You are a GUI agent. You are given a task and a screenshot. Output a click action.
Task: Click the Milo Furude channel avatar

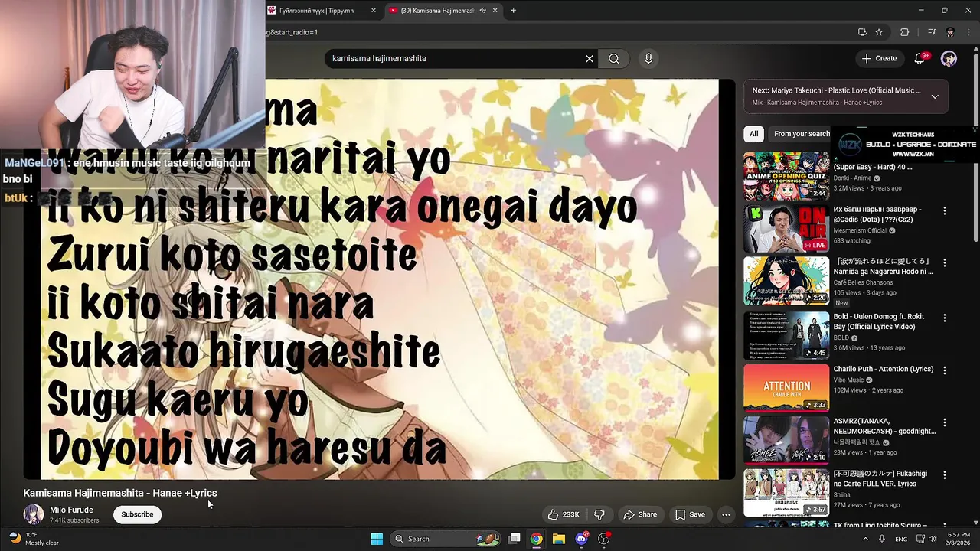click(x=33, y=514)
